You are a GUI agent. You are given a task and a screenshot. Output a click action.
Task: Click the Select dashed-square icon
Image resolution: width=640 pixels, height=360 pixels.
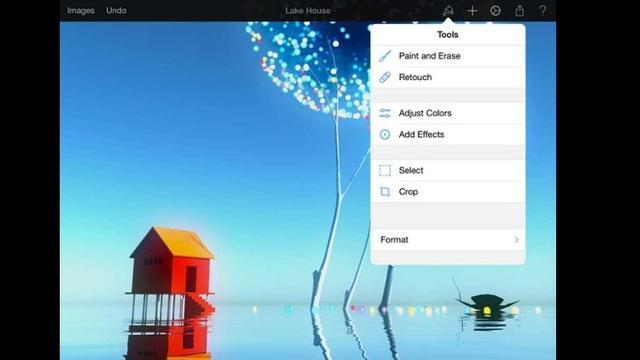pos(385,170)
